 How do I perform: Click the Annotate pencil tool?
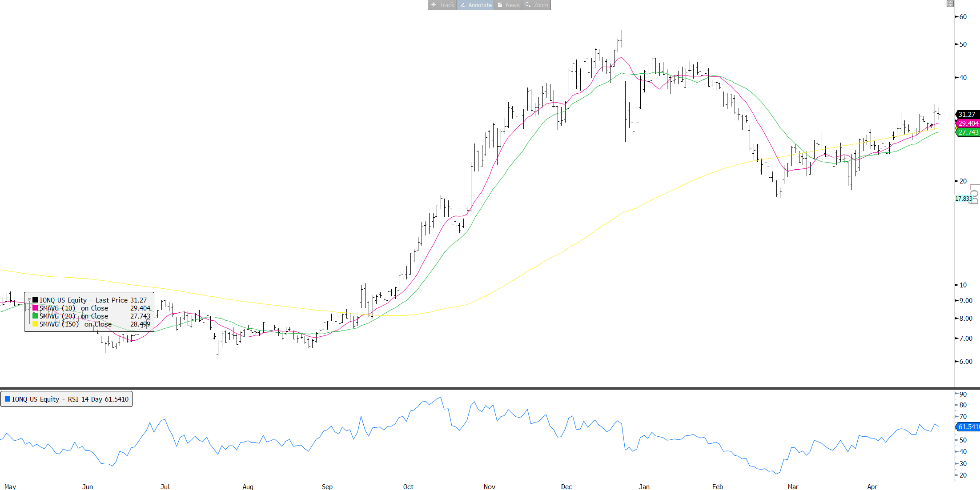click(475, 5)
